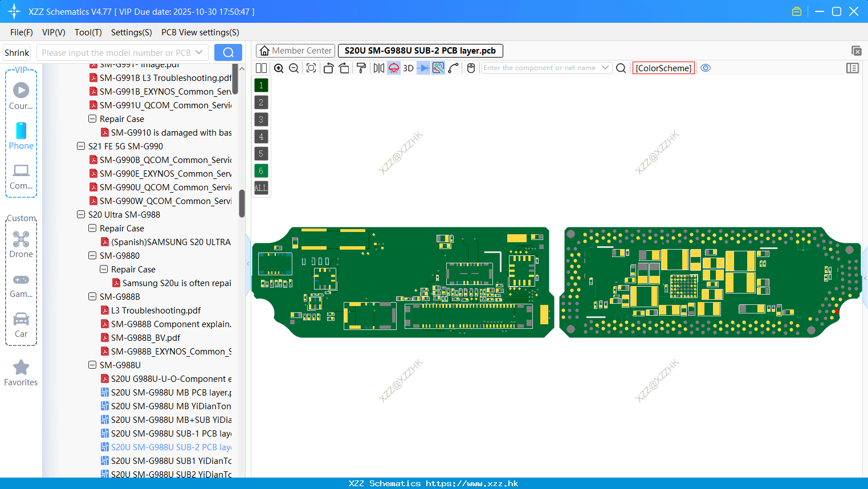The width and height of the screenshot is (868, 489).
Task: Select PCB layer 4
Action: pos(261,137)
